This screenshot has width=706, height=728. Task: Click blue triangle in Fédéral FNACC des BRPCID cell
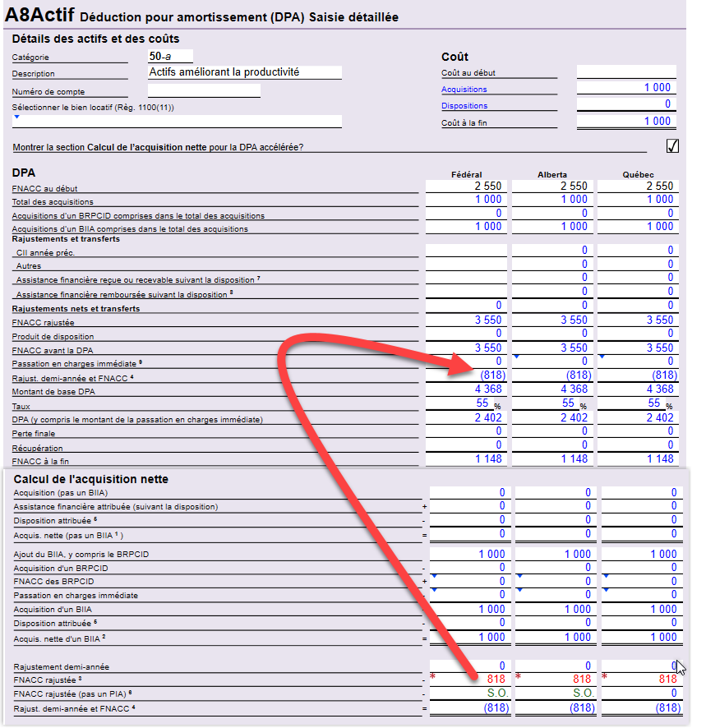432,576
